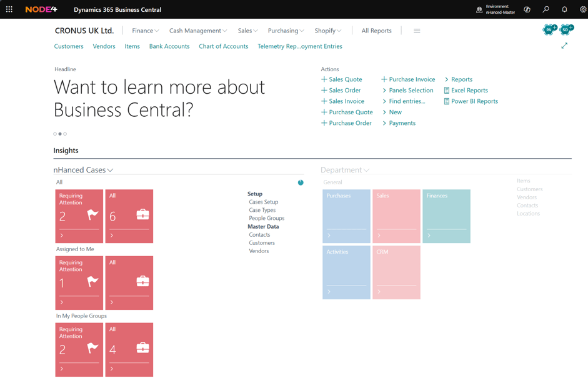The image size is (588, 383).
Task: Go to Vendors in navigation bar
Action: click(x=104, y=46)
